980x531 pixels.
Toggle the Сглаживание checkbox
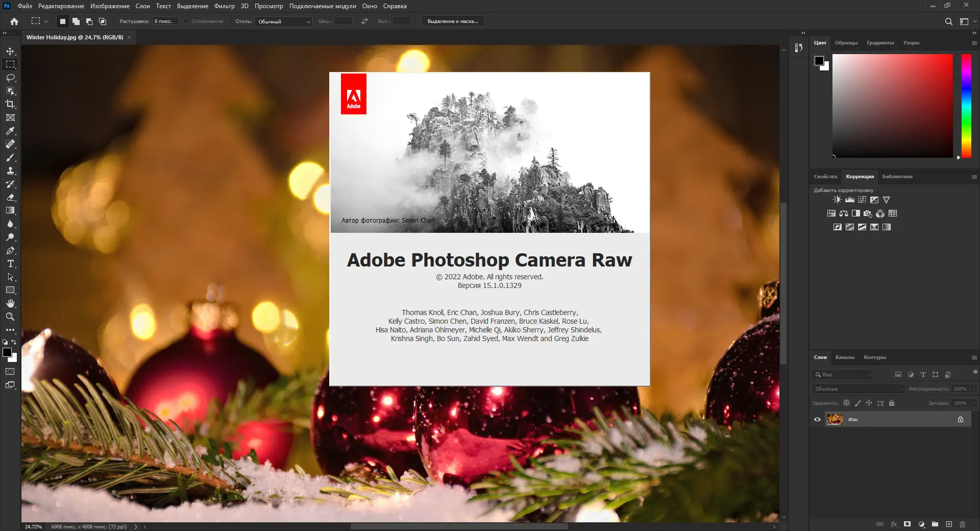186,21
